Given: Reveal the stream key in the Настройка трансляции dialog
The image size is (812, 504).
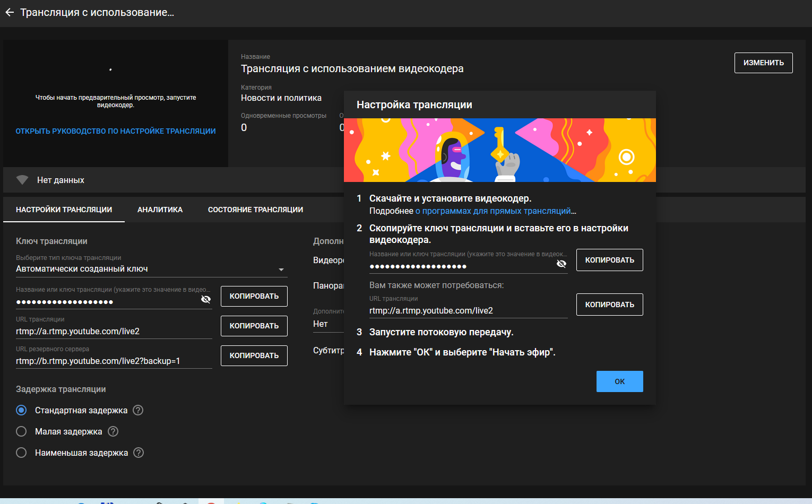Looking at the screenshot, I should point(561,264).
